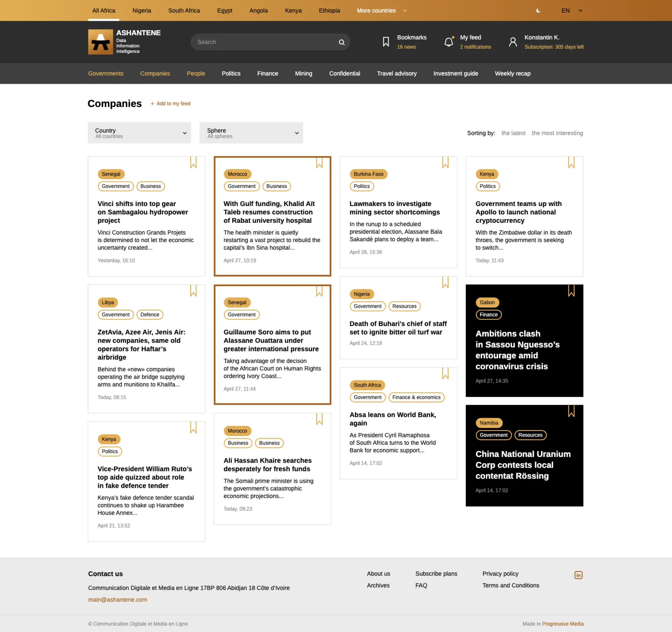The width and height of the screenshot is (672, 632).
Task: Click the Namibia country tag
Action: (x=489, y=423)
